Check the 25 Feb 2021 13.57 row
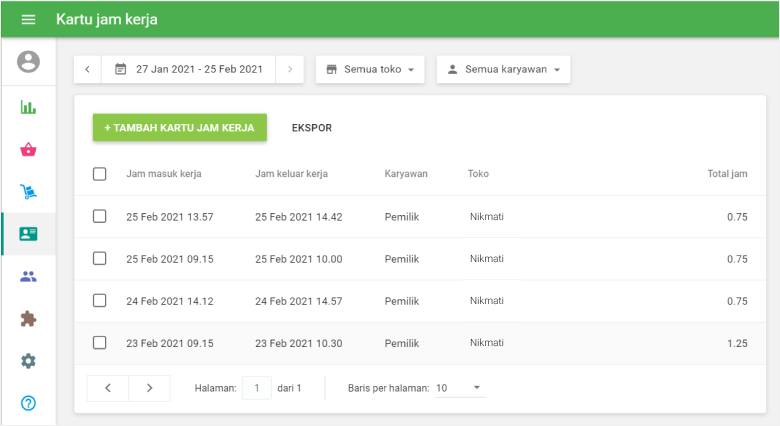 100,216
